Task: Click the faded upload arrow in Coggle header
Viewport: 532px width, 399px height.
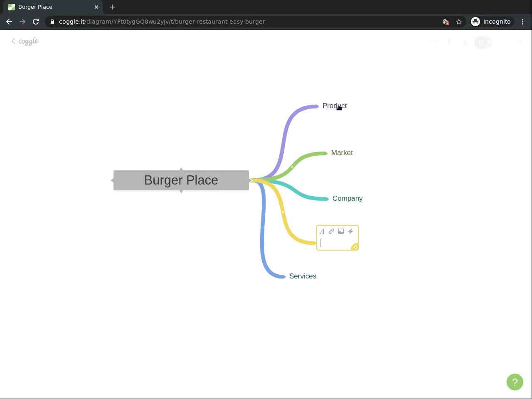Action: pyautogui.click(x=449, y=42)
